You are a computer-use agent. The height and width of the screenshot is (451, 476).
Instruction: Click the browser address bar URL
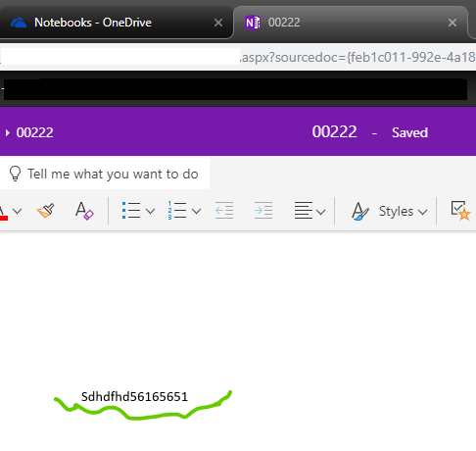[358, 57]
